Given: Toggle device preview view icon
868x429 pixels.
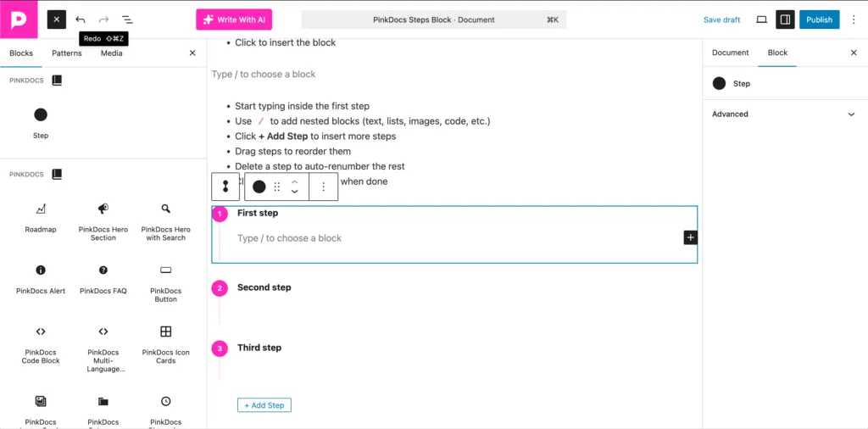Looking at the screenshot, I should click(x=761, y=19).
